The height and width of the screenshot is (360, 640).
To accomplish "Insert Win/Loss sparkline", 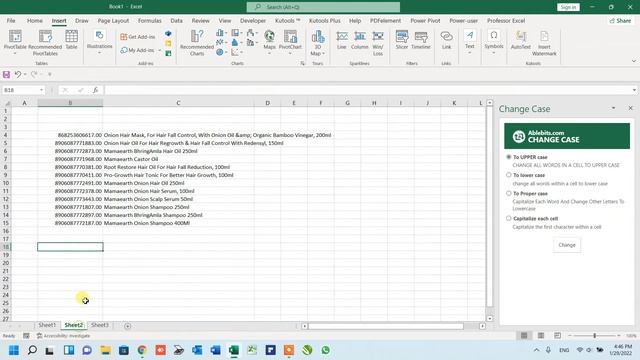I will (378, 42).
